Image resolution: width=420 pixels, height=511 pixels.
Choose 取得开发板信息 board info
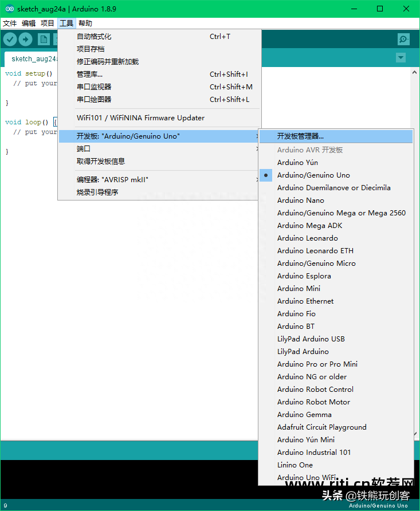(159, 162)
